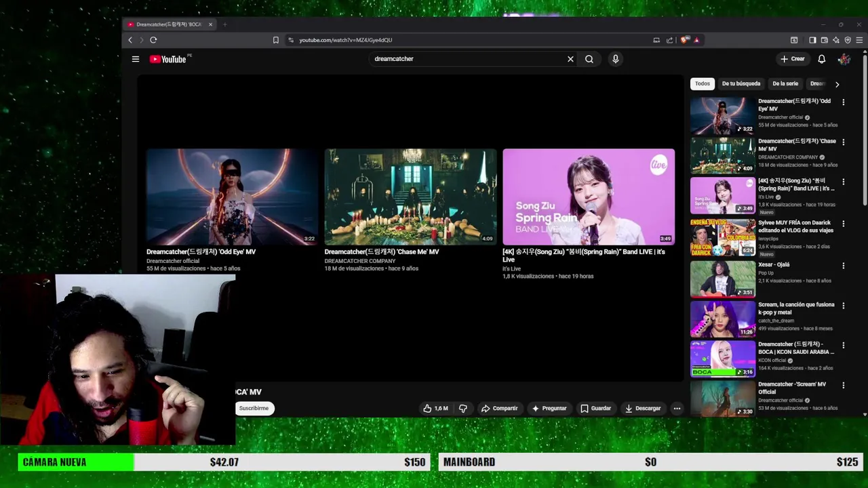Run the search with the magnifier button
Image resolution: width=868 pixels, height=488 pixels.
point(589,59)
